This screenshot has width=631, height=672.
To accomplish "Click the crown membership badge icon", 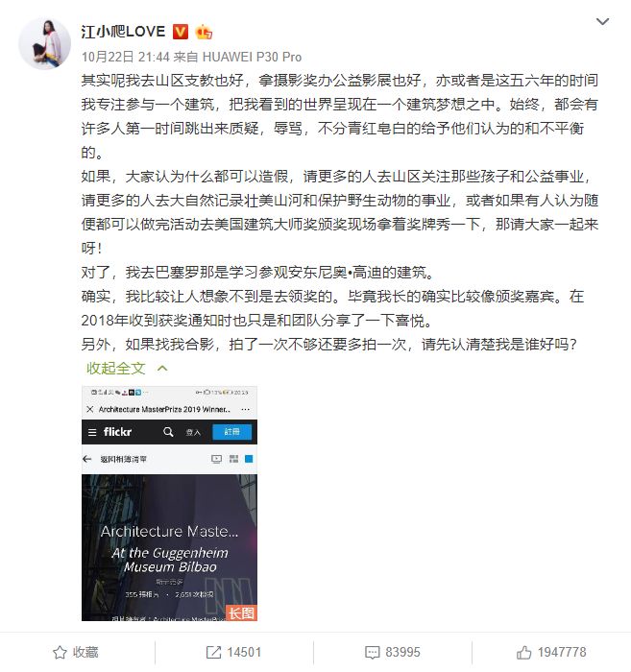I will point(204,32).
